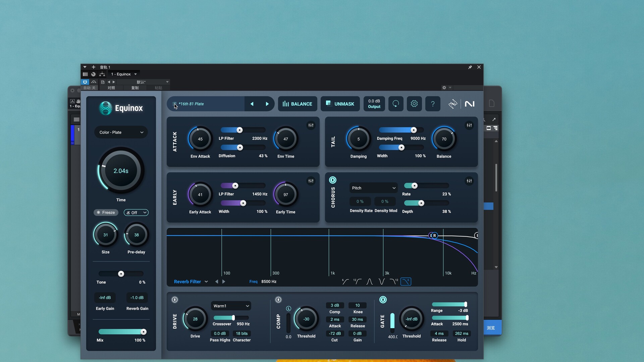Screen dimensions: 644x362
Task: Click the 浏览 browse tab in background window
Action: coord(491,328)
